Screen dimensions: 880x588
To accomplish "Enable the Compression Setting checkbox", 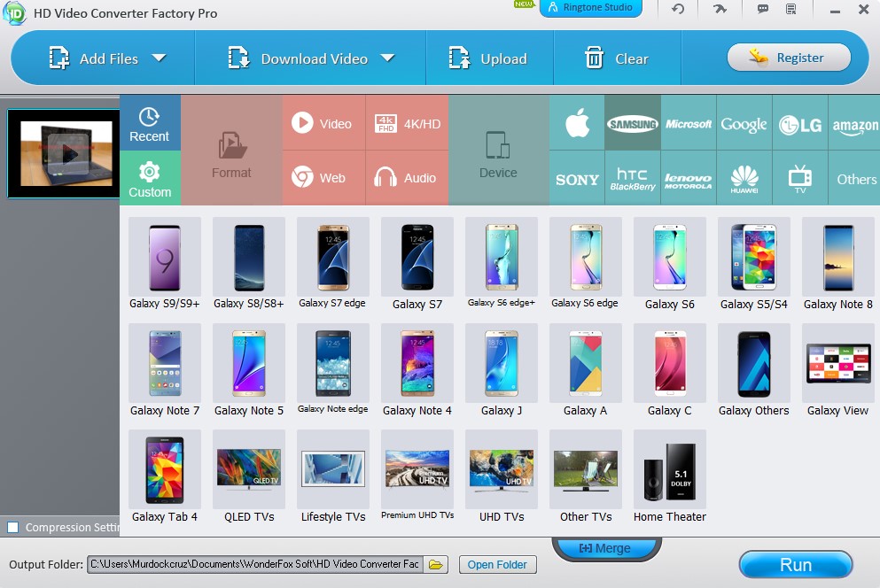I will [x=13, y=528].
